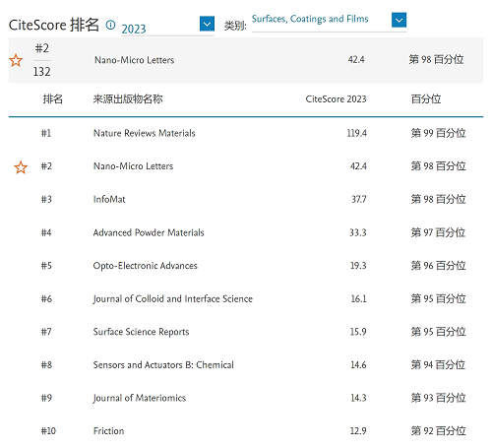Open the CiteScore ranking info icon
Screen dimensions: 492x448
click(110, 25)
